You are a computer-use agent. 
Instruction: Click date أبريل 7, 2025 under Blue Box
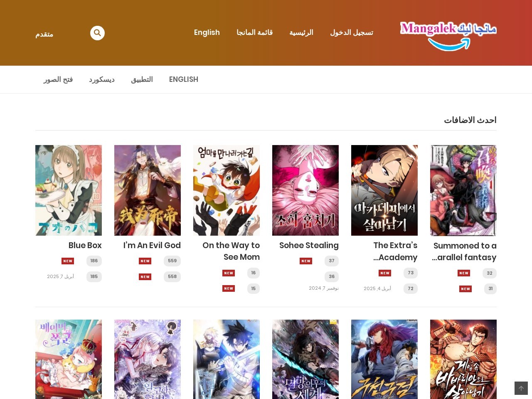(60, 276)
